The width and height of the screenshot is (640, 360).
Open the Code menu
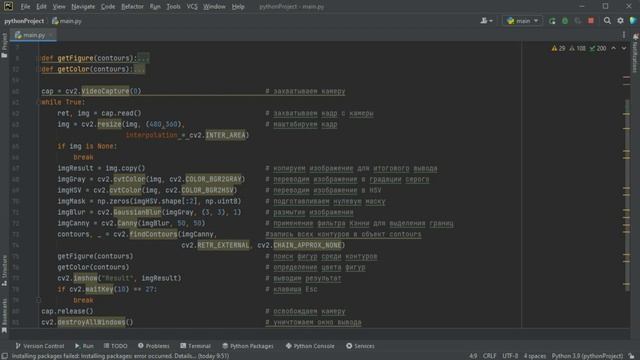[108, 7]
